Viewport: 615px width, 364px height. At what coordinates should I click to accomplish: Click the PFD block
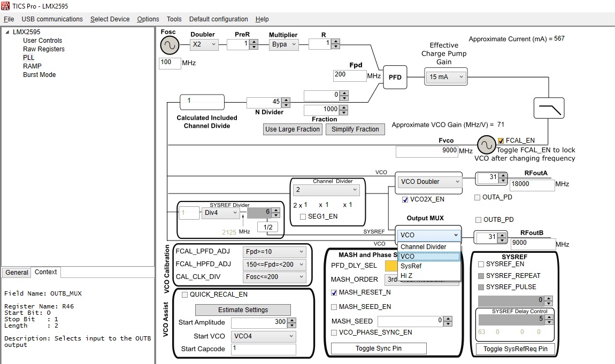[x=395, y=77]
